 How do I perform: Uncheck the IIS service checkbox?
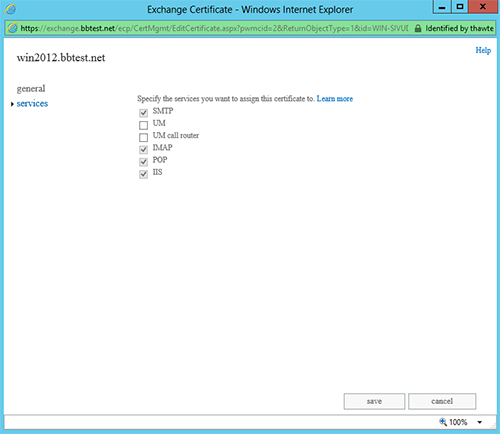point(143,174)
